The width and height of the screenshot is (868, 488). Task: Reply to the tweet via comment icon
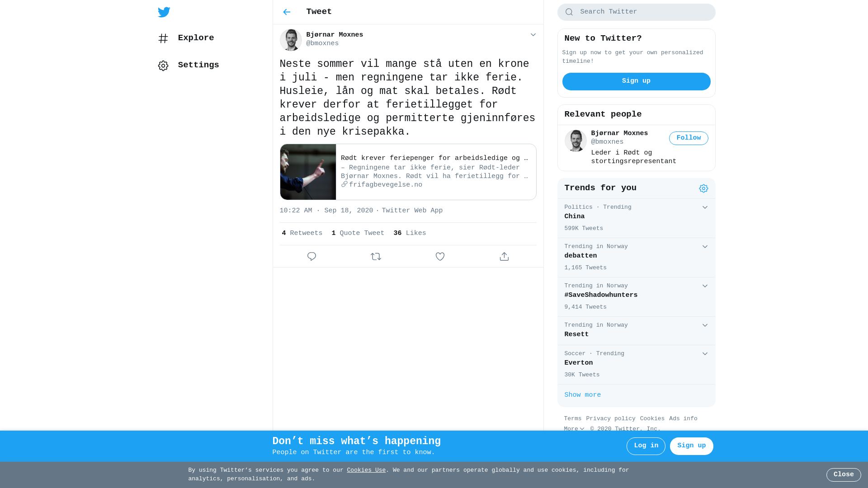[x=311, y=257]
